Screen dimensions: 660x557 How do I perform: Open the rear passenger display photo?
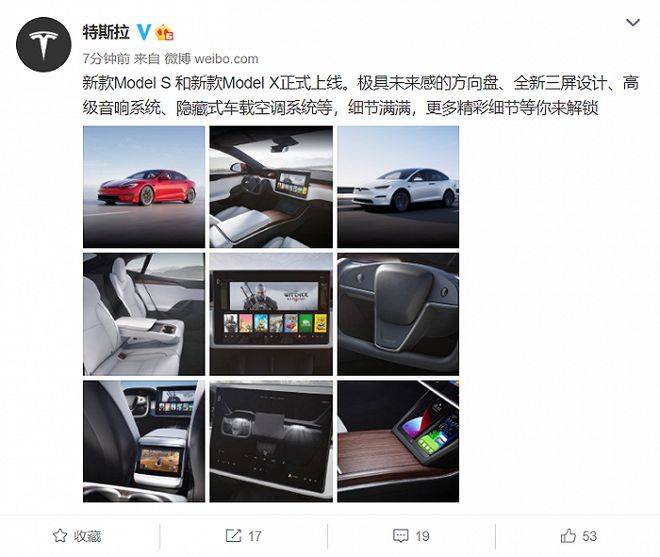(144, 441)
